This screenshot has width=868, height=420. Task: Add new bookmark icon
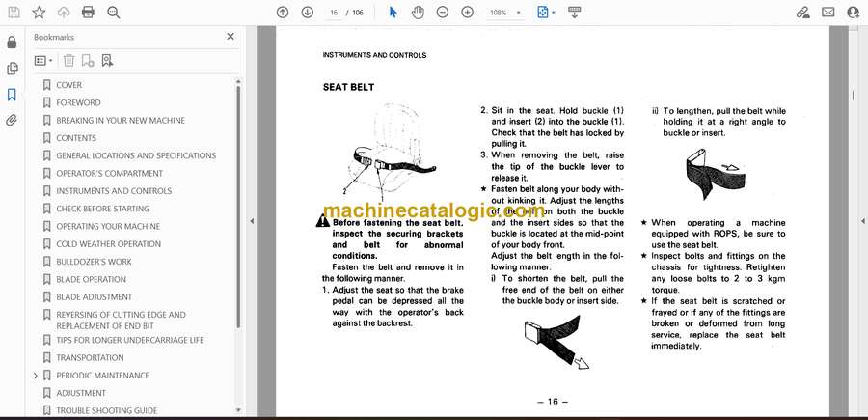[88, 61]
